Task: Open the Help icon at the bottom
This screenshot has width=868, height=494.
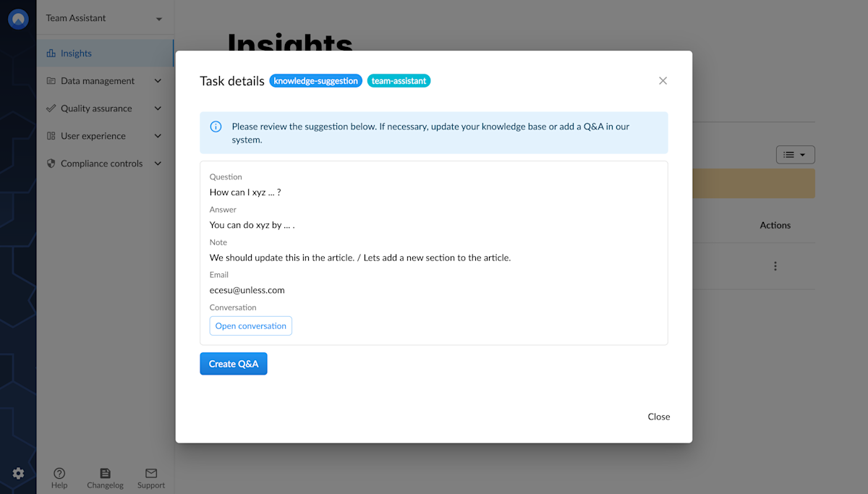Action: pyautogui.click(x=59, y=473)
